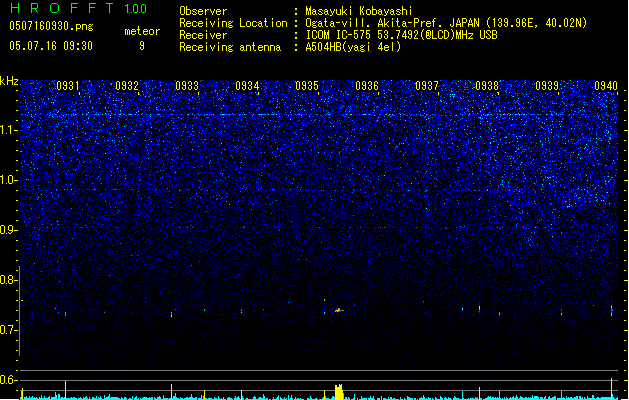
Task: Click the 'Receiver' field label
Action: click(203, 35)
